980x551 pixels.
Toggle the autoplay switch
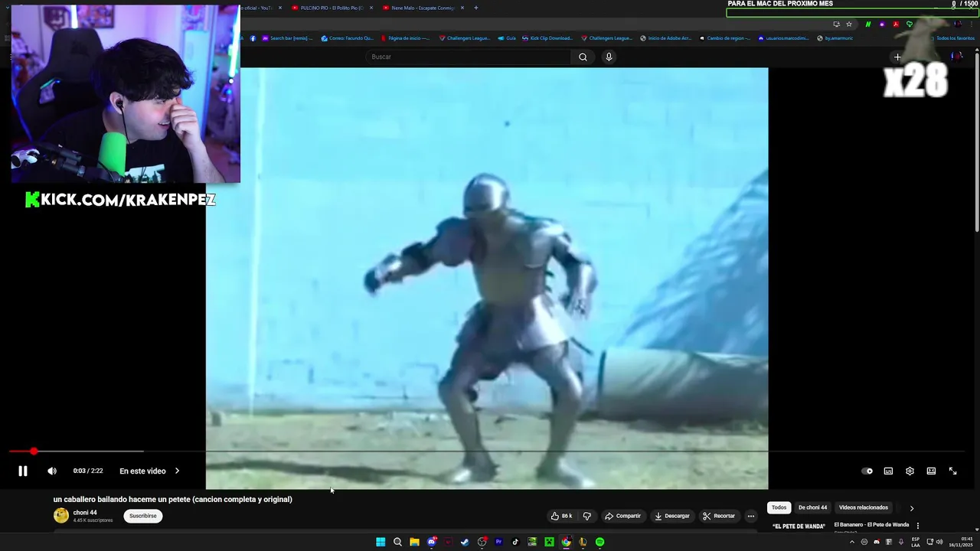867,471
